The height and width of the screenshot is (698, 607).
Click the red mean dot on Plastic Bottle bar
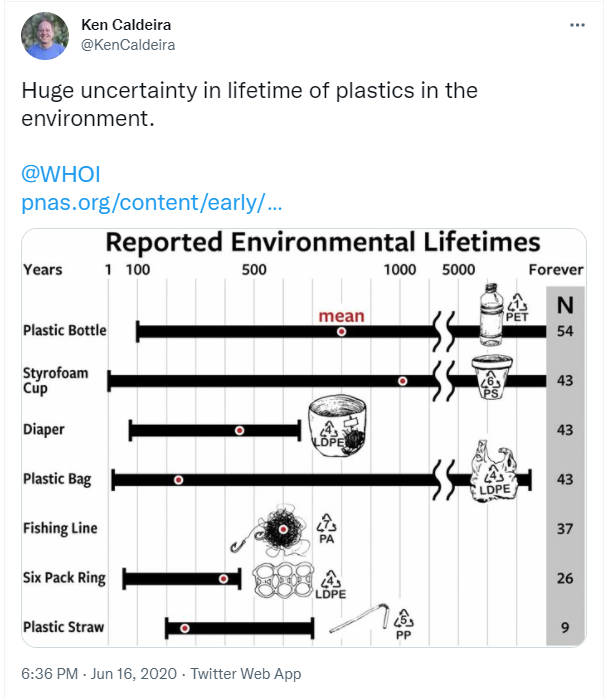point(341,332)
